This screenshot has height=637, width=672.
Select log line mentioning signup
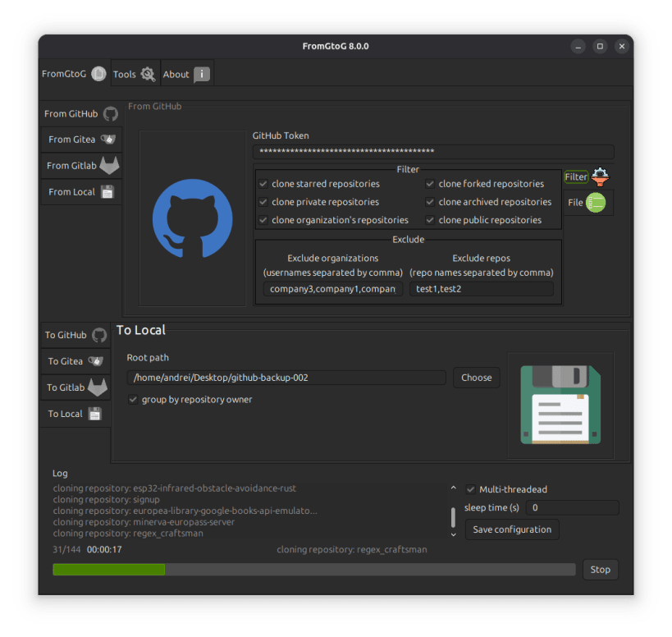(107, 499)
